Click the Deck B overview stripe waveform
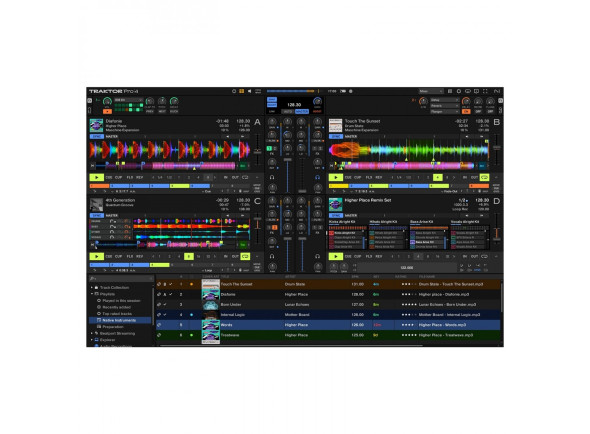This screenshot has height=434, width=590. click(404, 165)
